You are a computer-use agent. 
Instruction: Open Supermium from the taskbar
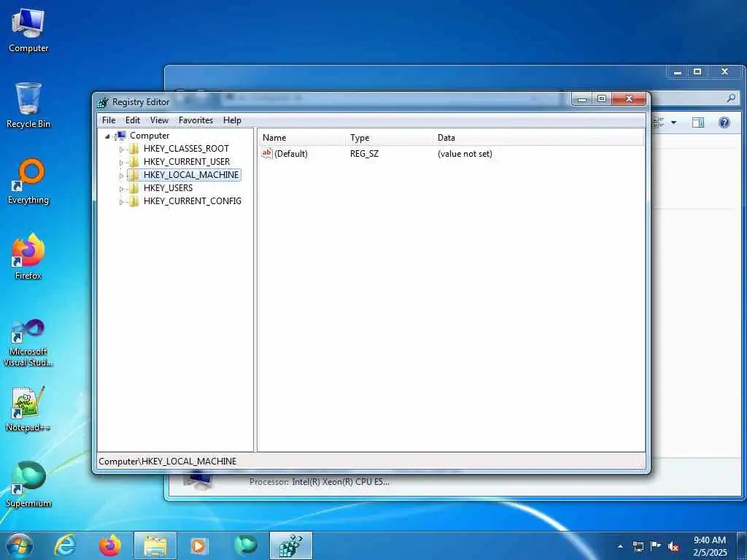(x=246, y=545)
